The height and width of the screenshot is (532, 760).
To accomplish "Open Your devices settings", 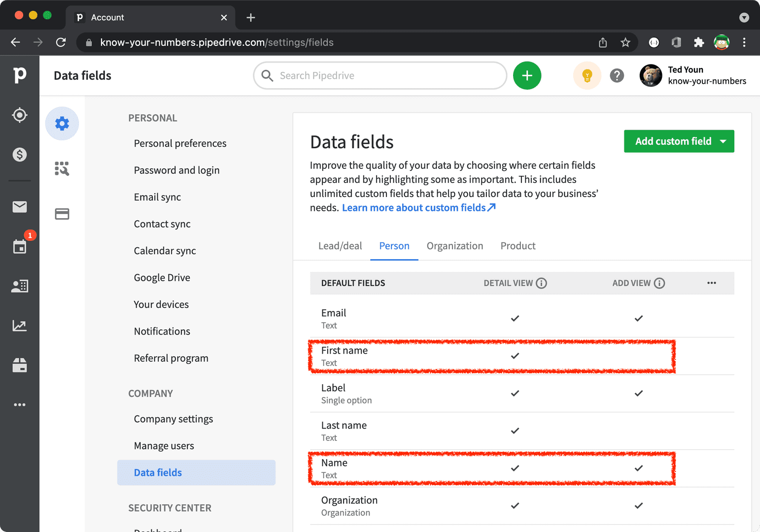I will (x=161, y=304).
